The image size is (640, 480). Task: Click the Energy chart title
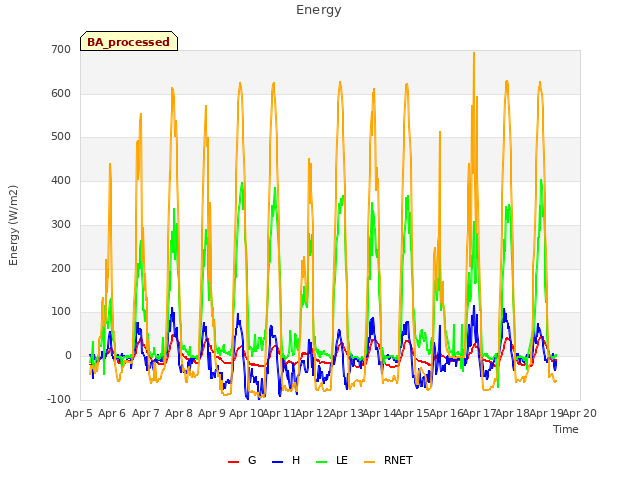[x=319, y=10]
